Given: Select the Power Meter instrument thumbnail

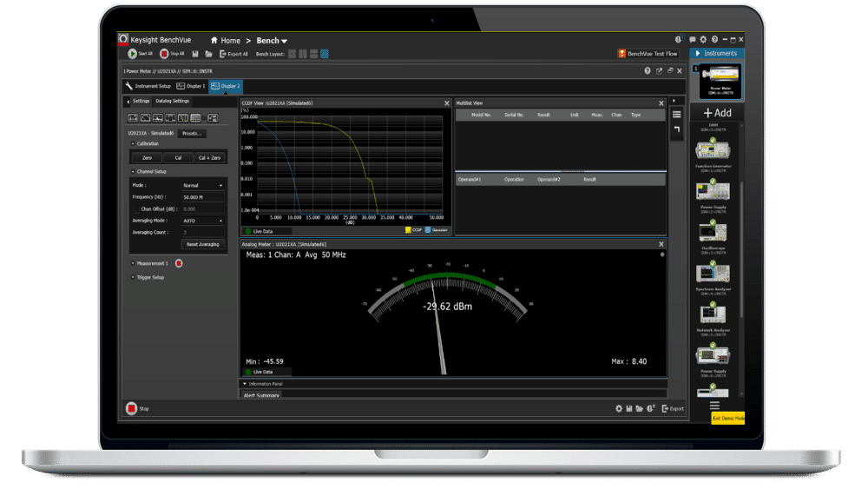Looking at the screenshot, I should click(x=720, y=81).
